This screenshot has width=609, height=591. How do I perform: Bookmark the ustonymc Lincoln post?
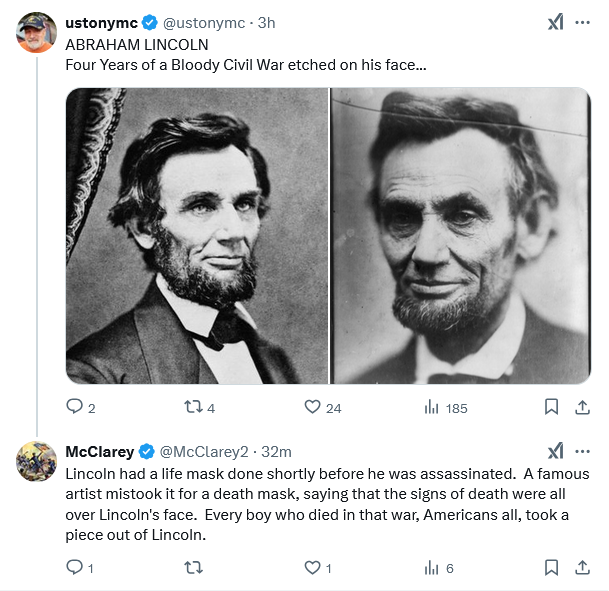click(x=551, y=407)
